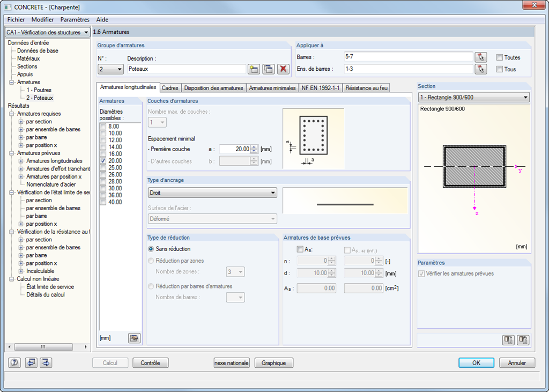Image resolution: width=549 pixels, height=392 pixels.
Task: Open the Aide menu
Action: 102,20
